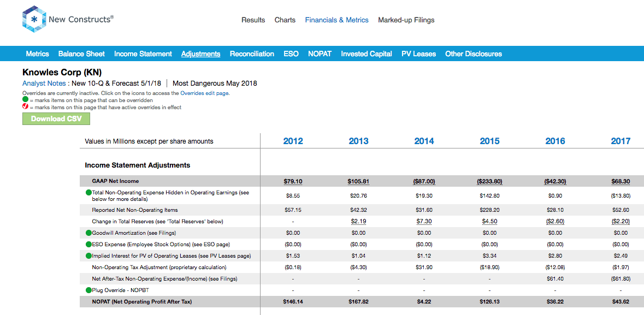Click the red checkmark active-overrides legend icon

click(26, 107)
